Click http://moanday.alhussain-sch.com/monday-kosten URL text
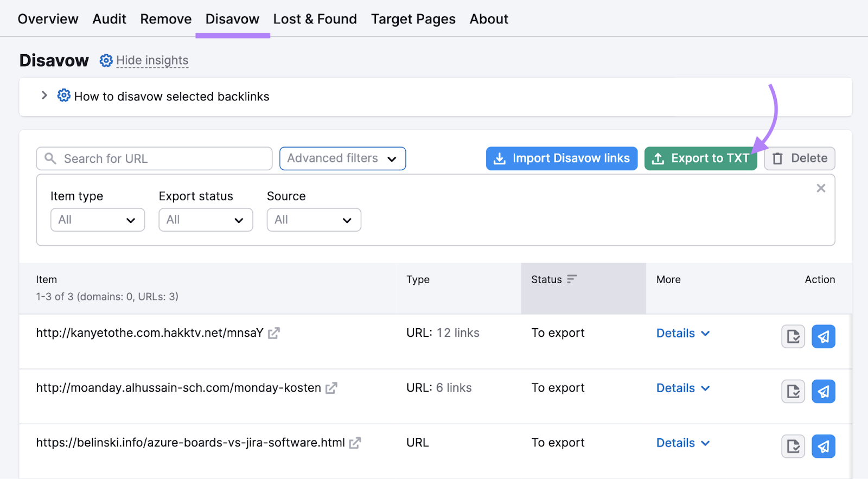The height and width of the screenshot is (479, 868). (178, 388)
